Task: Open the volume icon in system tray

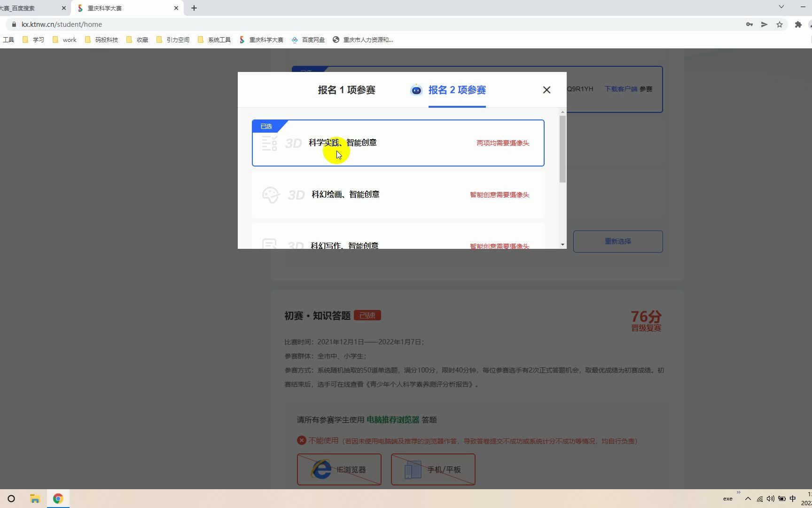Action: pos(771,499)
